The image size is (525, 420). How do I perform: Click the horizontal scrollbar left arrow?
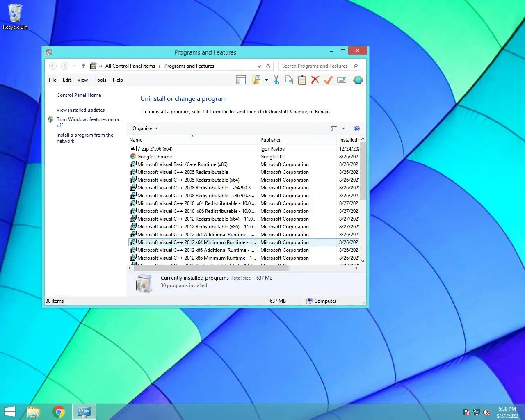pos(130,268)
